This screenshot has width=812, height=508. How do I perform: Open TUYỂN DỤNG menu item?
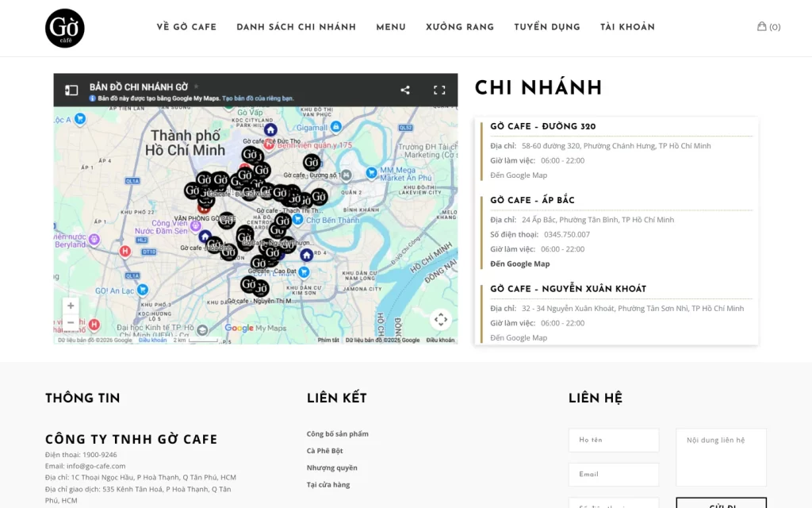click(x=547, y=27)
